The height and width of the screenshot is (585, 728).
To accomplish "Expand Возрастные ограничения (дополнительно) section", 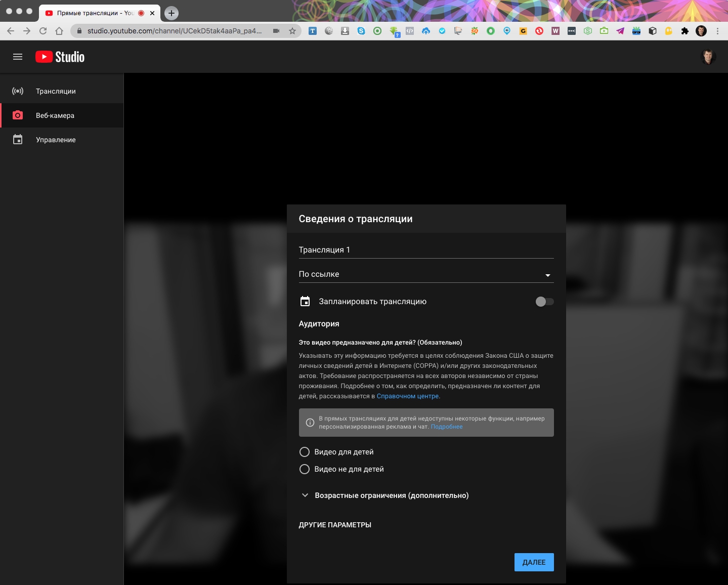I will pyautogui.click(x=384, y=495).
